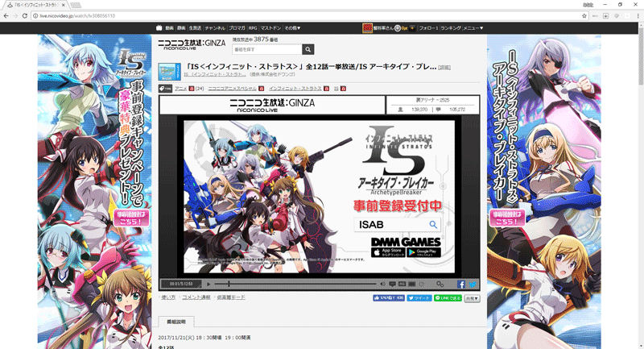
Task: Click the tag edit icon left of tags
Action: point(165,89)
